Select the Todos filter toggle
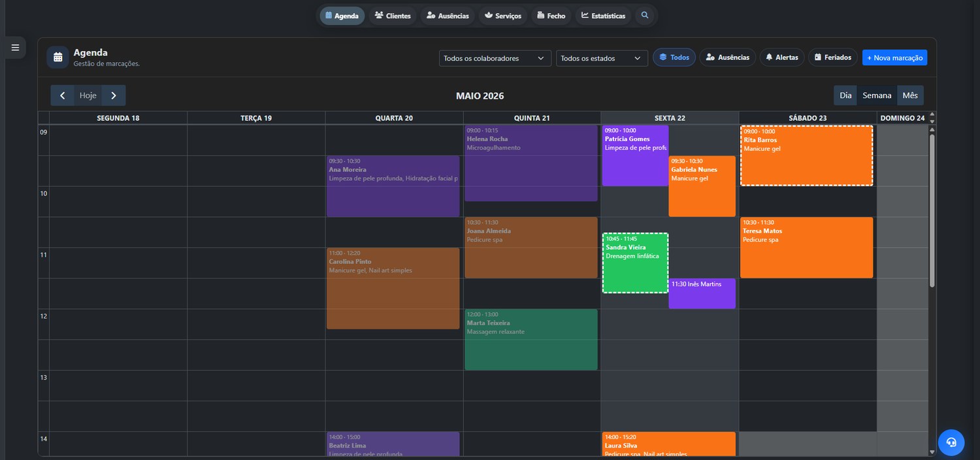This screenshot has width=980, height=460. coord(674,57)
